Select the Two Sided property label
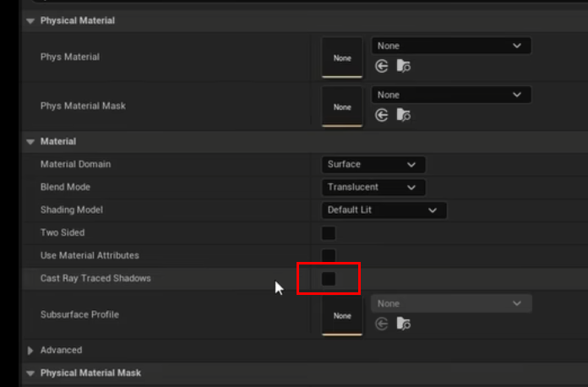 click(63, 233)
